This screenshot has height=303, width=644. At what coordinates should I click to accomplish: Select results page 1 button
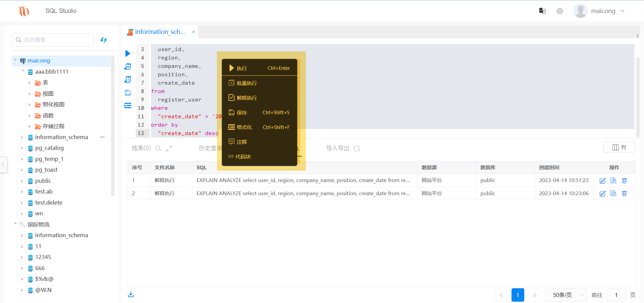tap(518, 295)
